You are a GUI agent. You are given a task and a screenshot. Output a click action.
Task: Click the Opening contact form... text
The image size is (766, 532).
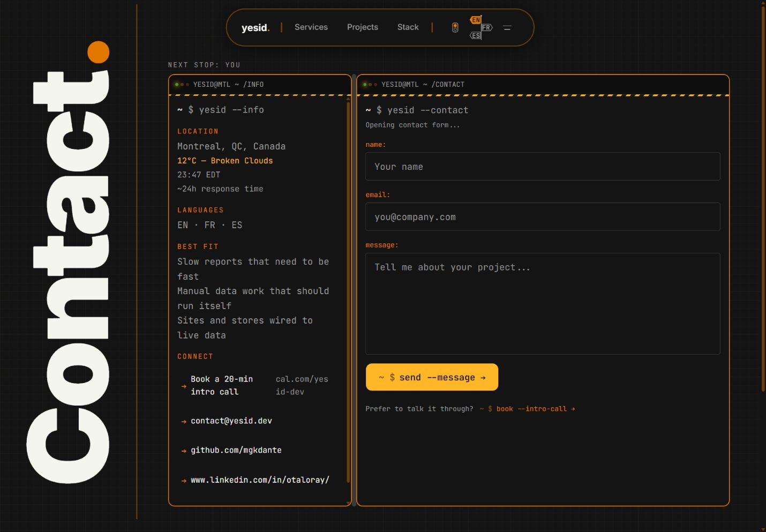pos(412,125)
